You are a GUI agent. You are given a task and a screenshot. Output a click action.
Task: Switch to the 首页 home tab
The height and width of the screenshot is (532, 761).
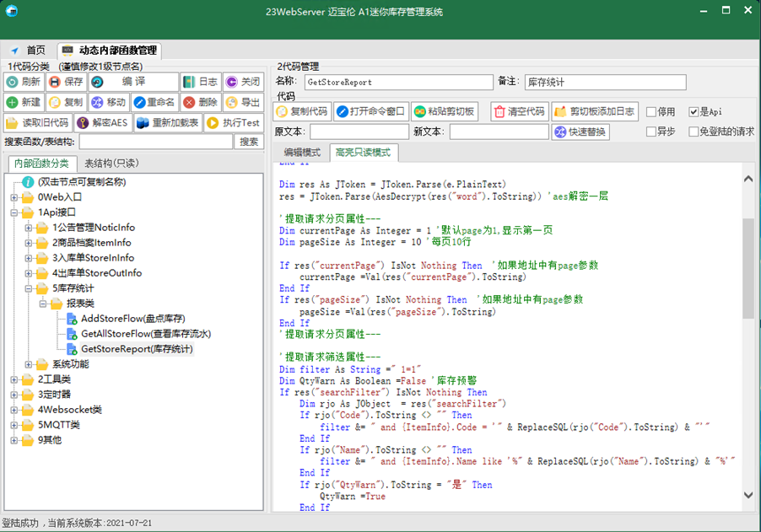(30, 51)
